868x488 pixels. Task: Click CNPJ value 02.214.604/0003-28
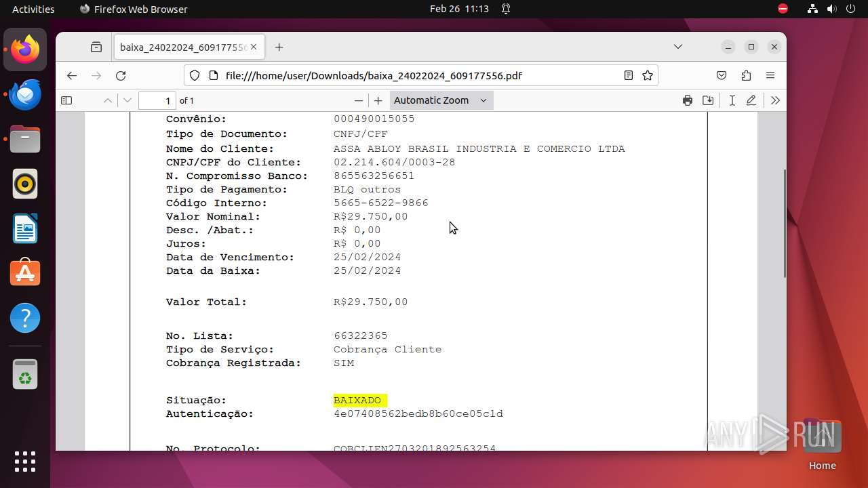394,162
